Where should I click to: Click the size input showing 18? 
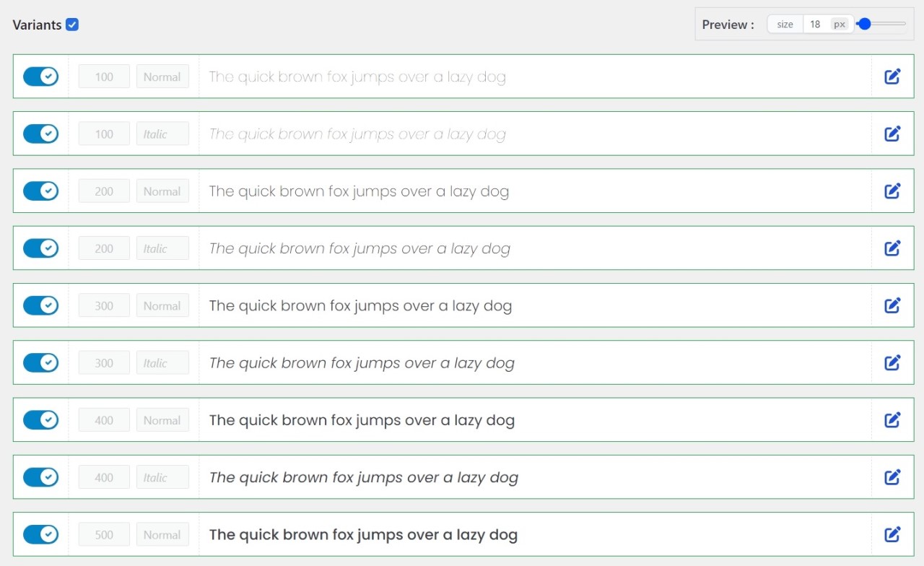click(815, 24)
